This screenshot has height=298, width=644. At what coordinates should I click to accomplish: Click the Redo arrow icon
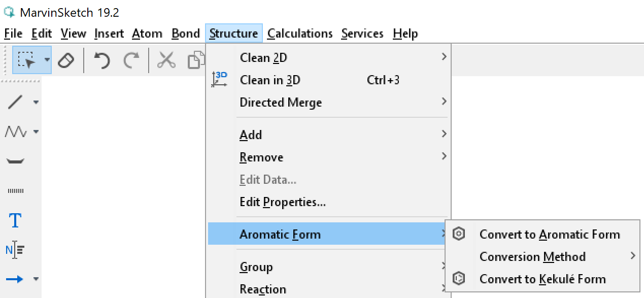(131, 60)
